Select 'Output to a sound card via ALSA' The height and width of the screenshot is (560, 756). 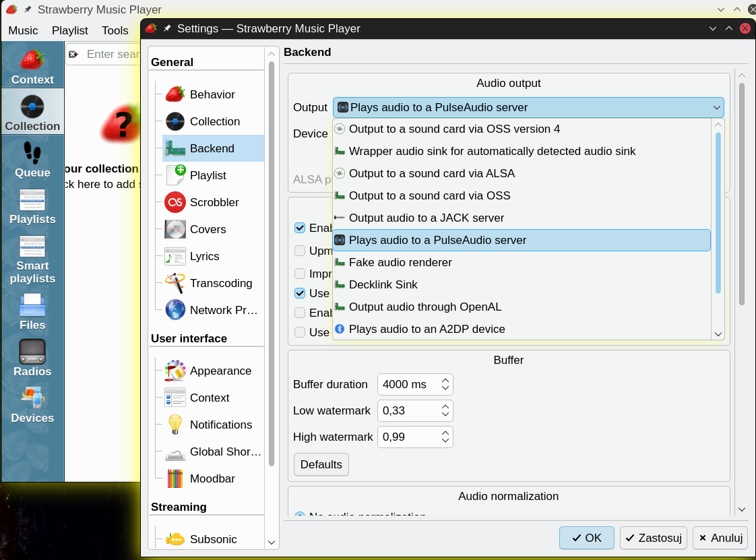point(522,174)
